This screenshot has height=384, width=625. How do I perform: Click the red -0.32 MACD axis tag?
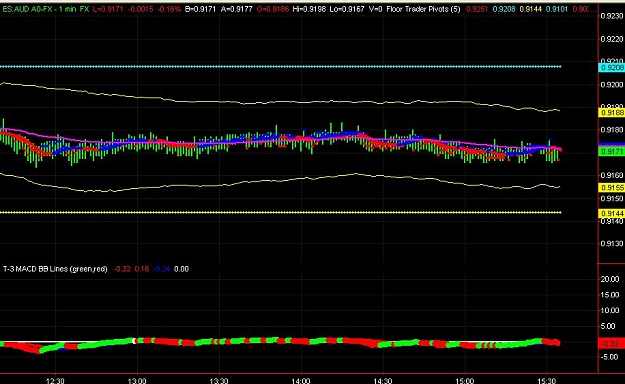[x=612, y=344]
